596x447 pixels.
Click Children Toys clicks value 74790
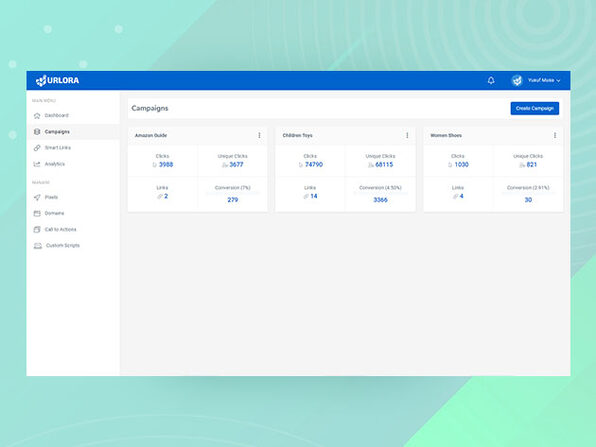coord(314,165)
